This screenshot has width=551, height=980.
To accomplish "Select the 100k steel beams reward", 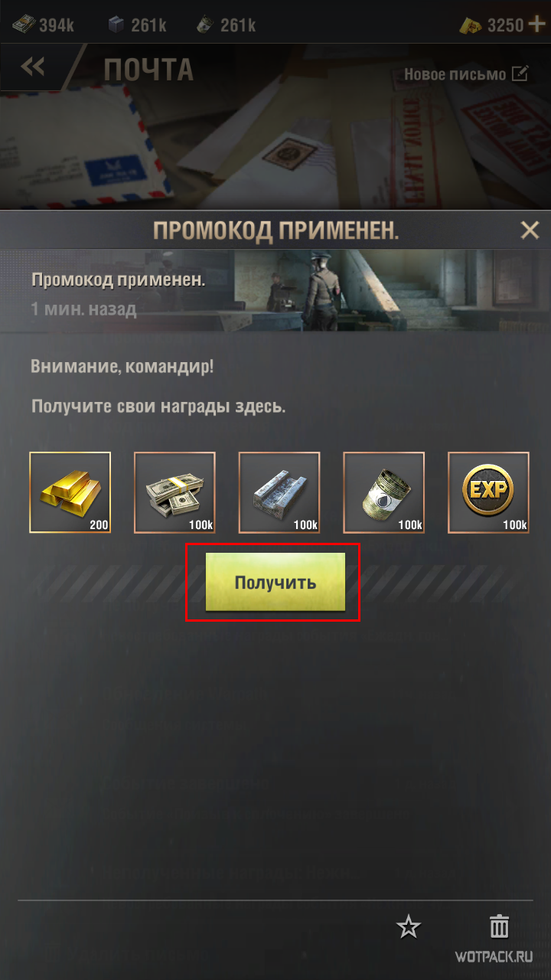I will [279, 492].
